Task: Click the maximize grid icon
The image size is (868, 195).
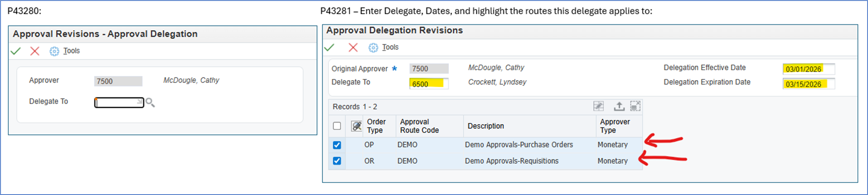Action: (x=635, y=106)
